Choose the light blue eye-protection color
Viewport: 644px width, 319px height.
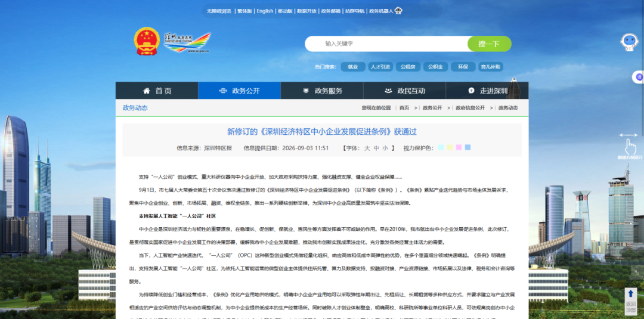tap(468, 147)
